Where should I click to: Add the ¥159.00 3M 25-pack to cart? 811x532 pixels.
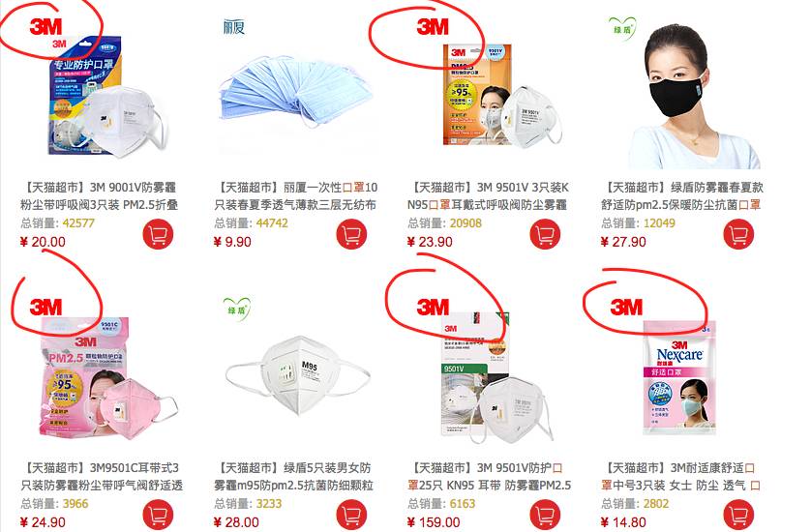(545, 515)
